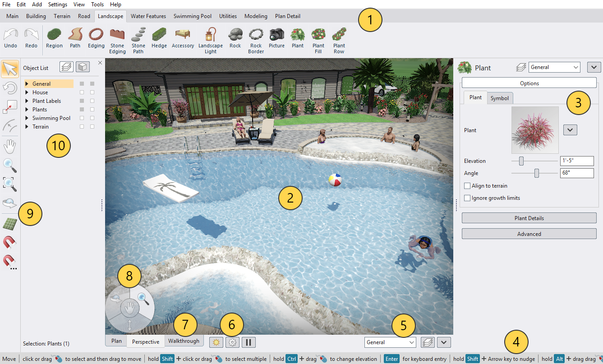The width and height of the screenshot is (603, 364).
Task: Open the General layer dropdown in the Plant panel
Action: [x=554, y=67]
